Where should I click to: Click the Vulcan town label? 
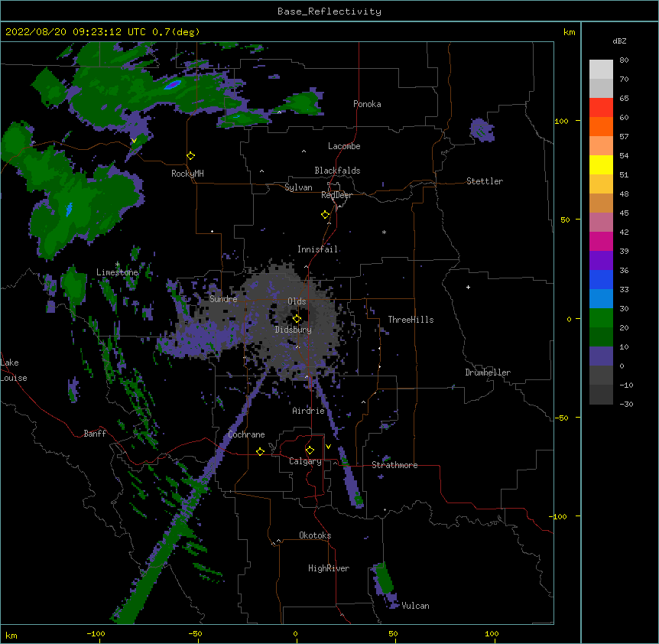pyautogui.click(x=415, y=606)
